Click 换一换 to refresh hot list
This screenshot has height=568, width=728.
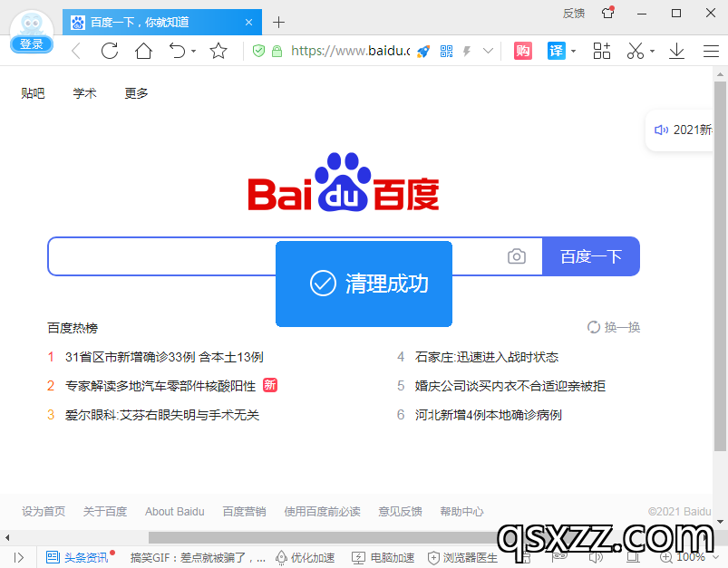pos(614,327)
